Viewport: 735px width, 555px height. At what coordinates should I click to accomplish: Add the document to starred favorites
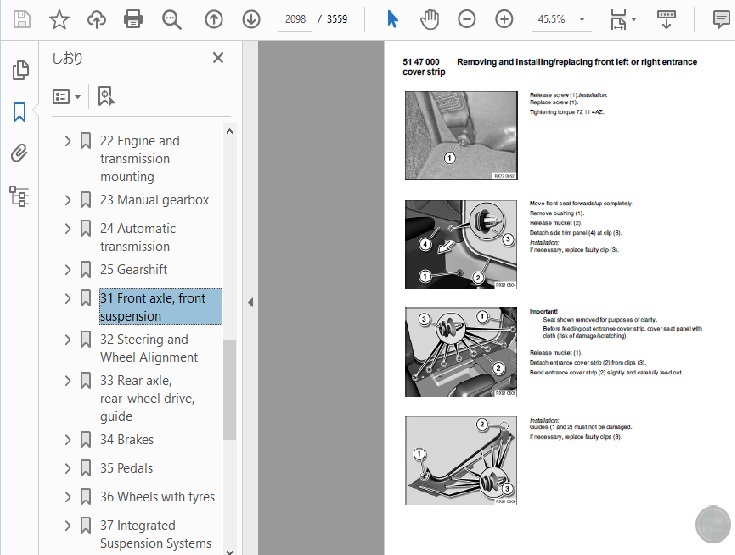pyautogui.click(x=59, y=19)
